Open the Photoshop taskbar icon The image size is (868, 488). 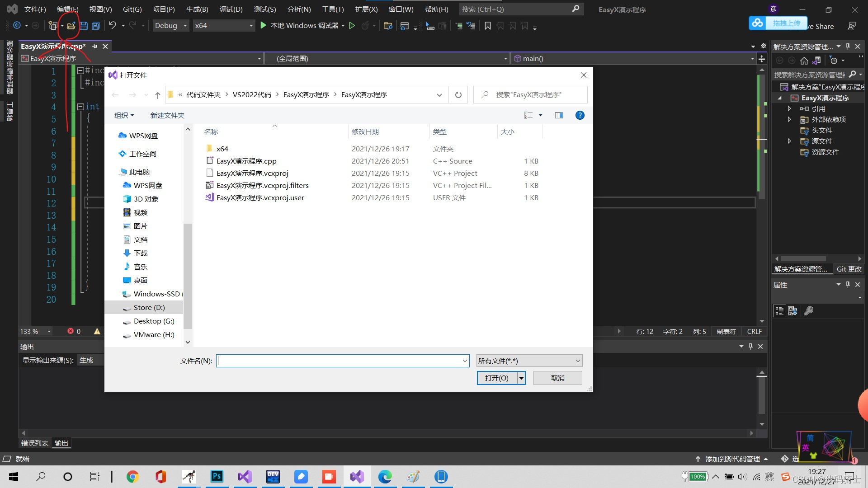click(217, 476)
